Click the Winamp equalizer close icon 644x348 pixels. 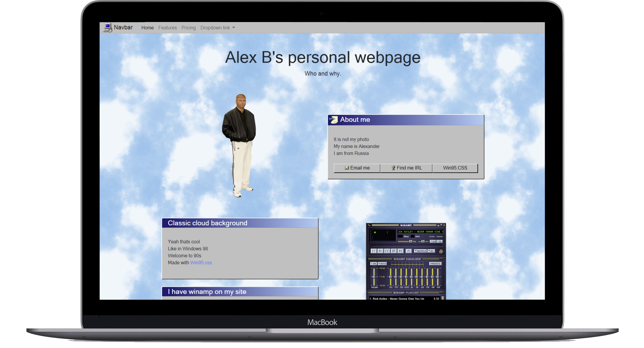(444, 259)
